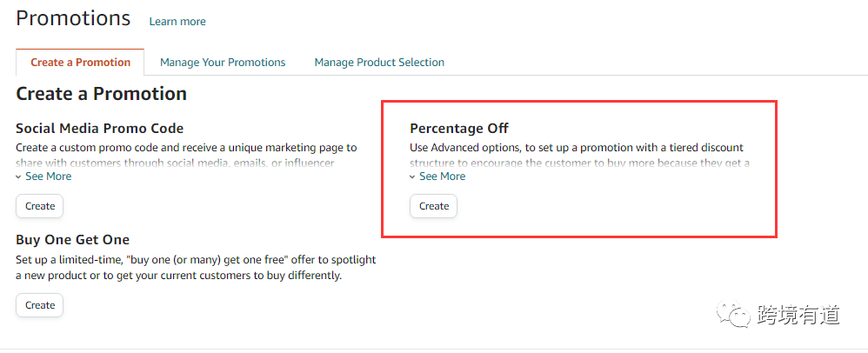Open the Manage Product Selection tab
This screenshot has width=868, height=353.
point(379,63)
